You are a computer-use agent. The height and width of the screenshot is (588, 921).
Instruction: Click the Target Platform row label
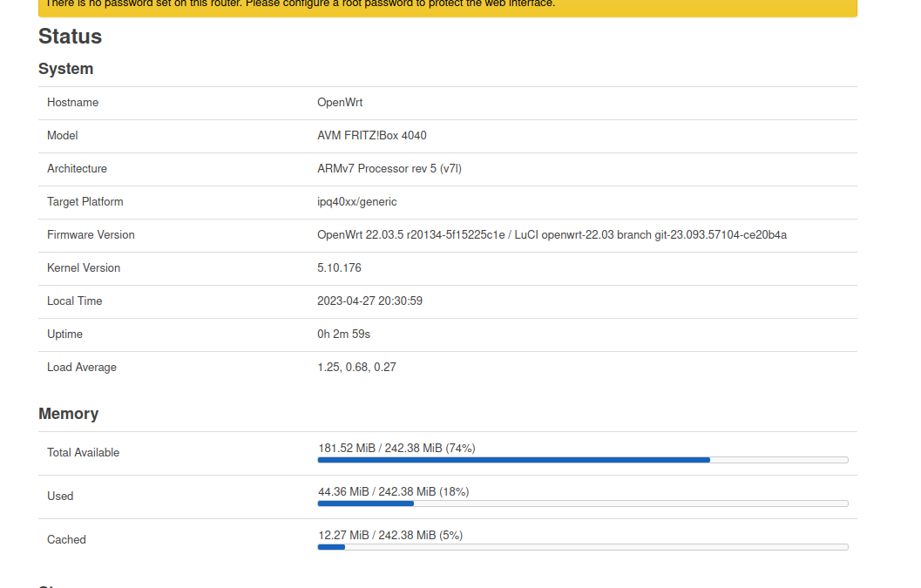click(x=85, y=202)
